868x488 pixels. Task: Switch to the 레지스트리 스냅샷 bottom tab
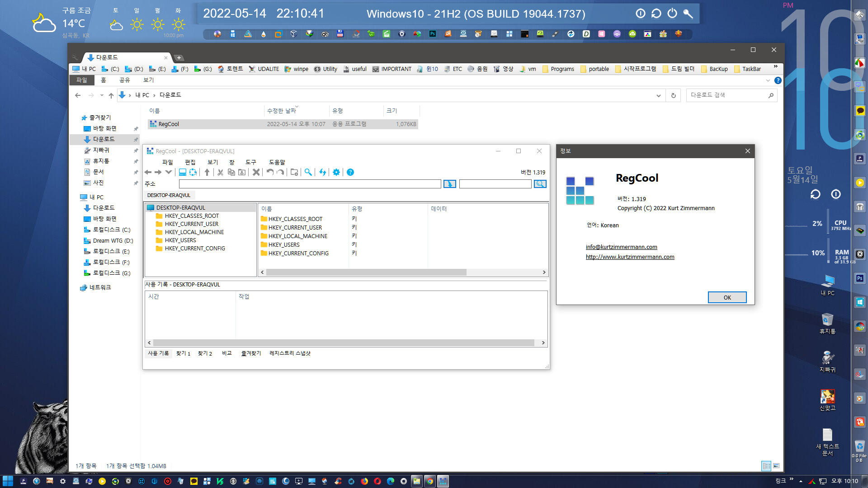click(x=290, y=353)
